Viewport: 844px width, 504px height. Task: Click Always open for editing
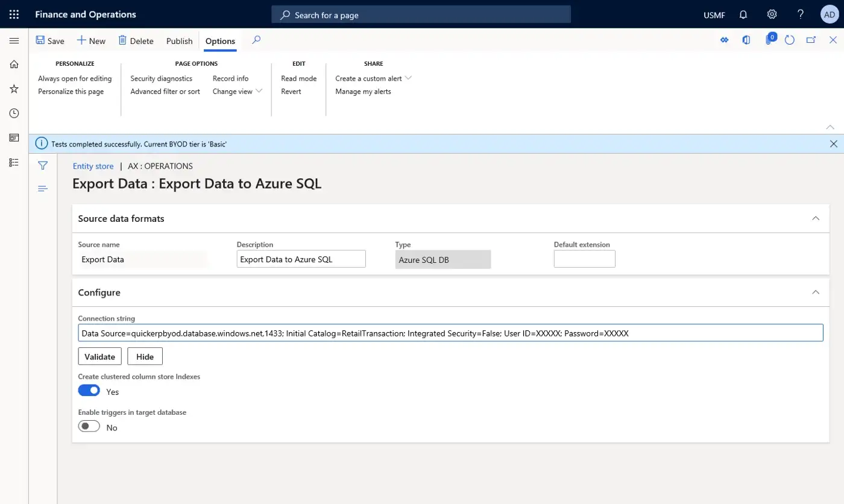75,78
